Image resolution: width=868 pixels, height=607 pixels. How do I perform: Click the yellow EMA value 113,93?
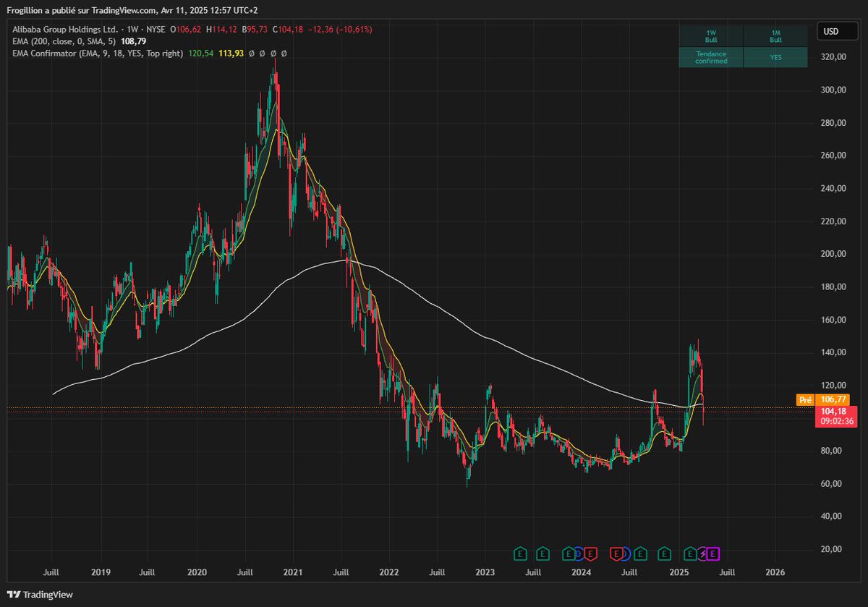pyautogui.click(x=232, y=54)
